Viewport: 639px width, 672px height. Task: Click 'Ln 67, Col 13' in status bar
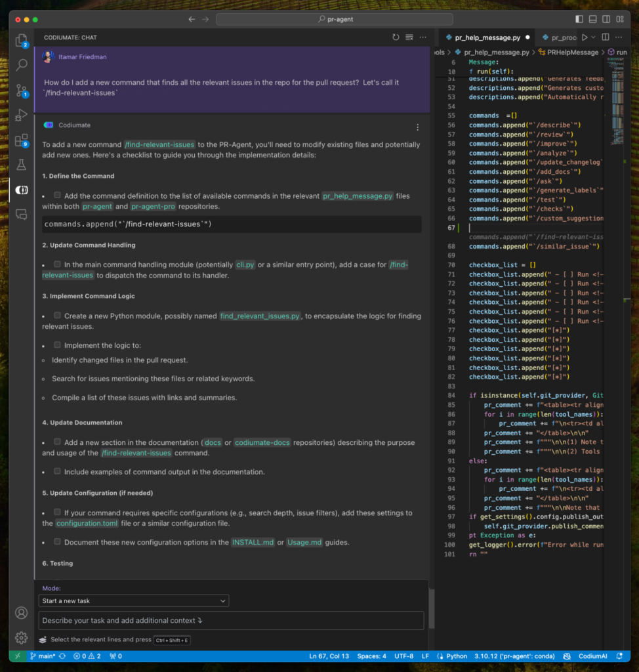329,656
